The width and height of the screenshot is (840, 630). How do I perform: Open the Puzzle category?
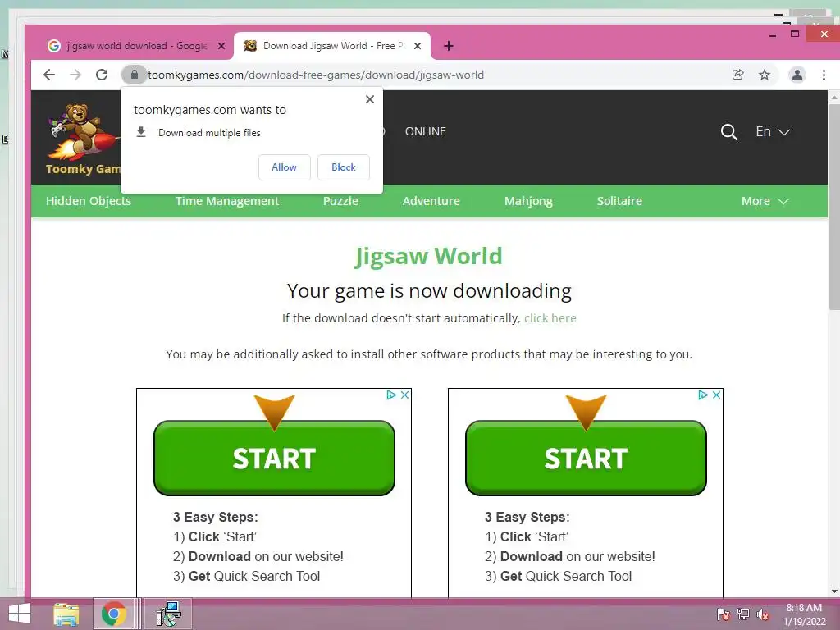[340, 201]
